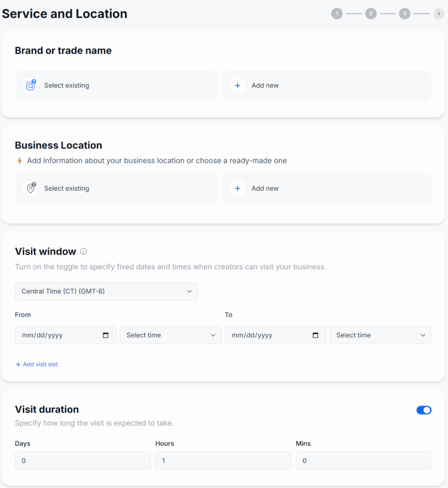
Task: Turn off the Visit duration toggle
Action: pos(424,410)
